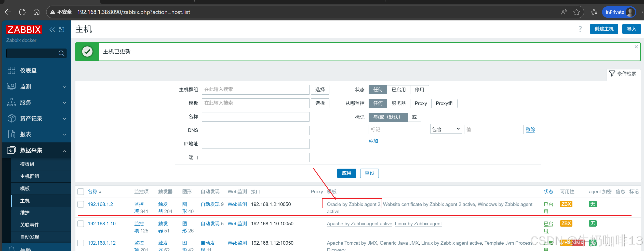
Task: Click the 应用 filter button
Action: (x=347, y=173)
